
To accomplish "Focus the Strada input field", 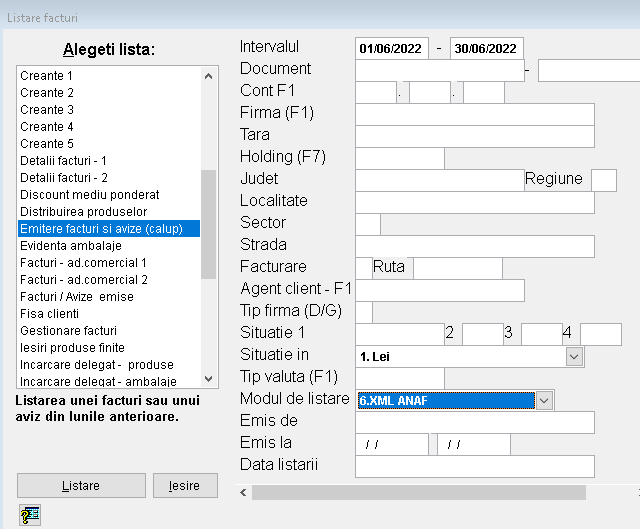I will (x=475, y=247).
